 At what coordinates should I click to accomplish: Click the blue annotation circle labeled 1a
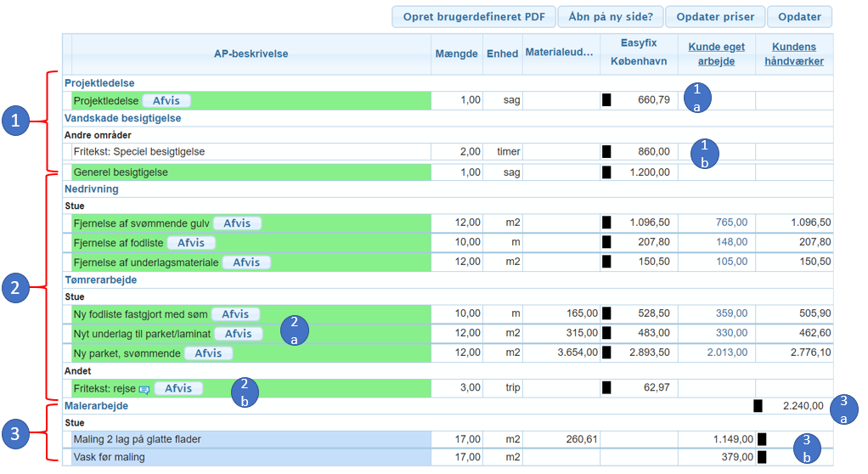697,97
